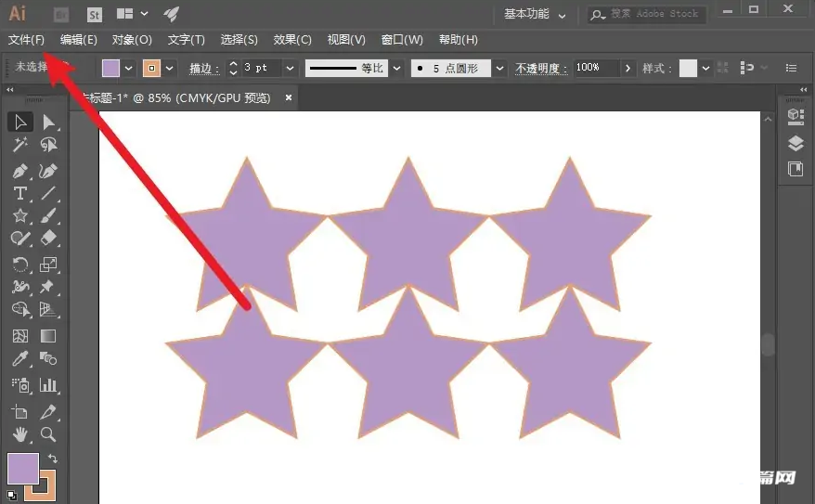Choose the Symbol Sprayer tool

pyautogui.click(x=20, y=385)
